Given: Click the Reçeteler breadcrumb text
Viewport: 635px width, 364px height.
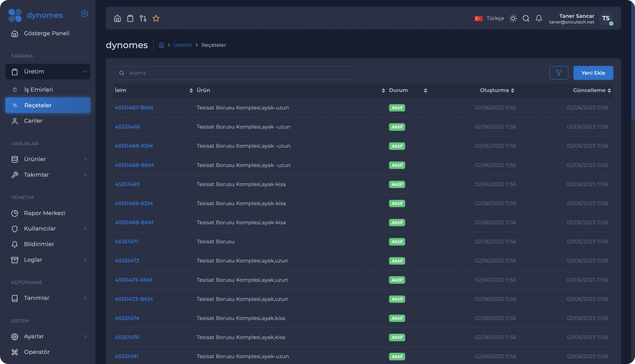Looking at the screenshot, I should [x=213, y=45].
